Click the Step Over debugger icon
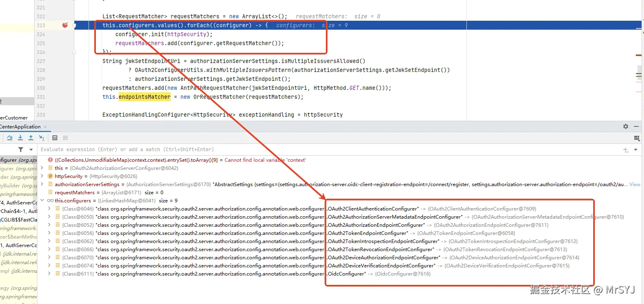The width and height of the screenshot is (644, 304). [x=10, y=138]
